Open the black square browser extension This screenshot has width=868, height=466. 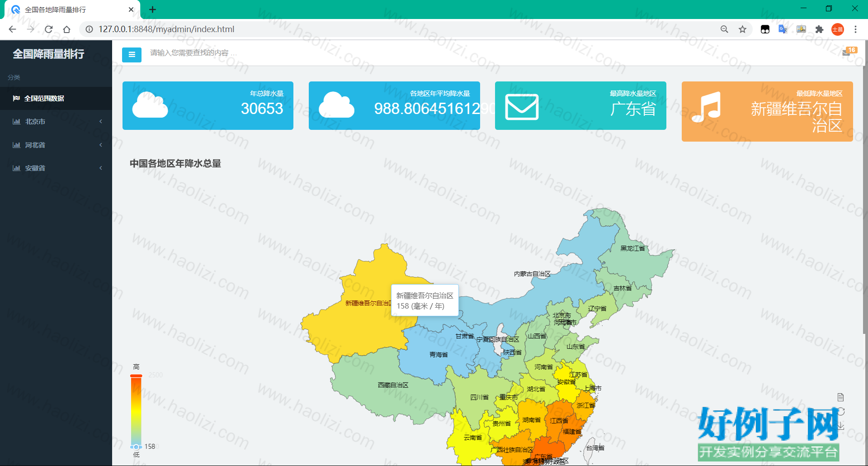[x=765, y=29]
